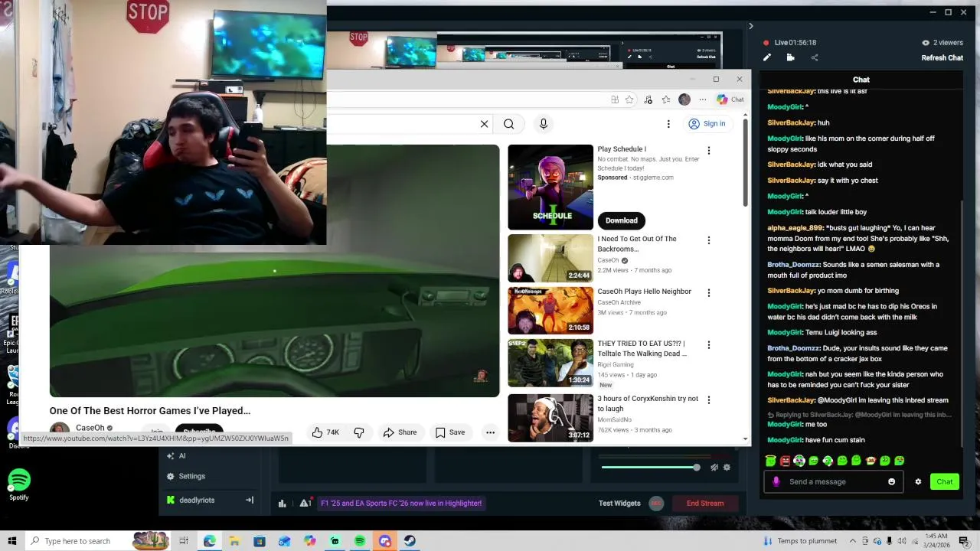Viewport: 980px width, 551px height.
Task: Click the Schedule I ad thumbnail
Action: [x=550, y=187]
